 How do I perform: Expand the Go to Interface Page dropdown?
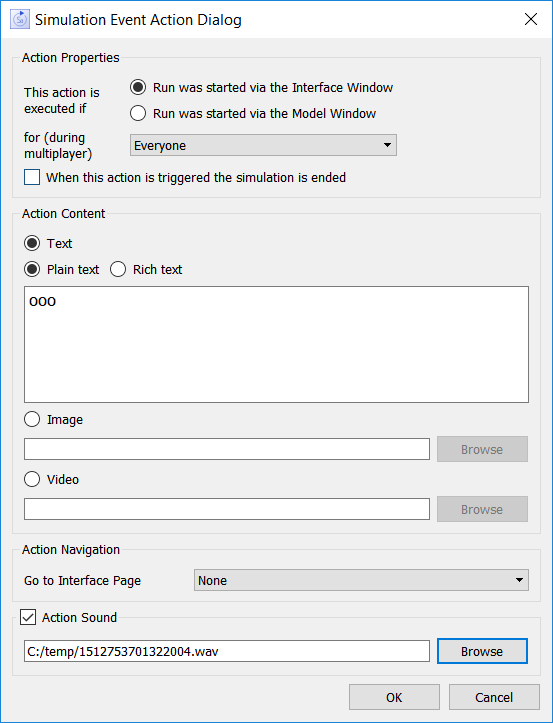[361, 580]
